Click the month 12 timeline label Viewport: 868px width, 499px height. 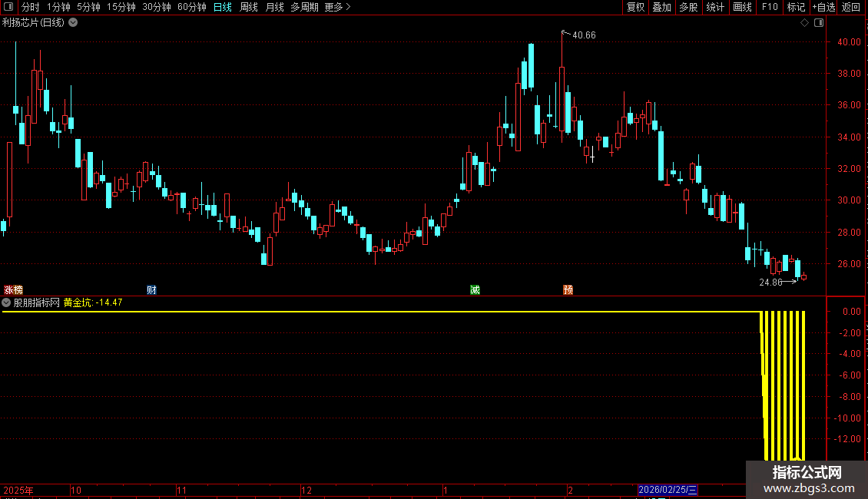coord(306,490)
